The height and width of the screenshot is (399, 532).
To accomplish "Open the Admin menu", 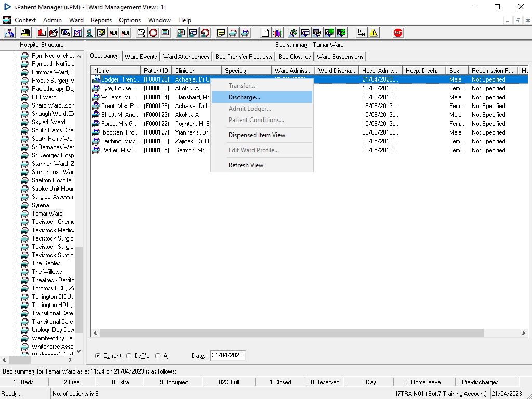I will pos(52,20).
